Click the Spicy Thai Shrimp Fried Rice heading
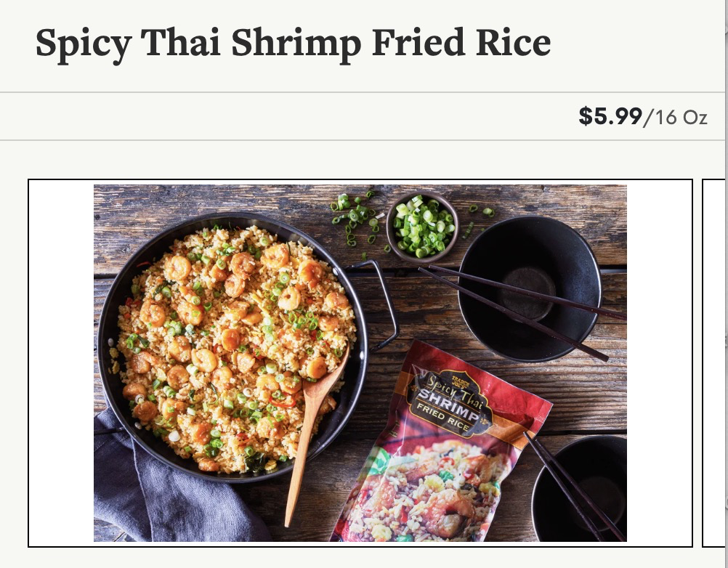 point(293,44)
